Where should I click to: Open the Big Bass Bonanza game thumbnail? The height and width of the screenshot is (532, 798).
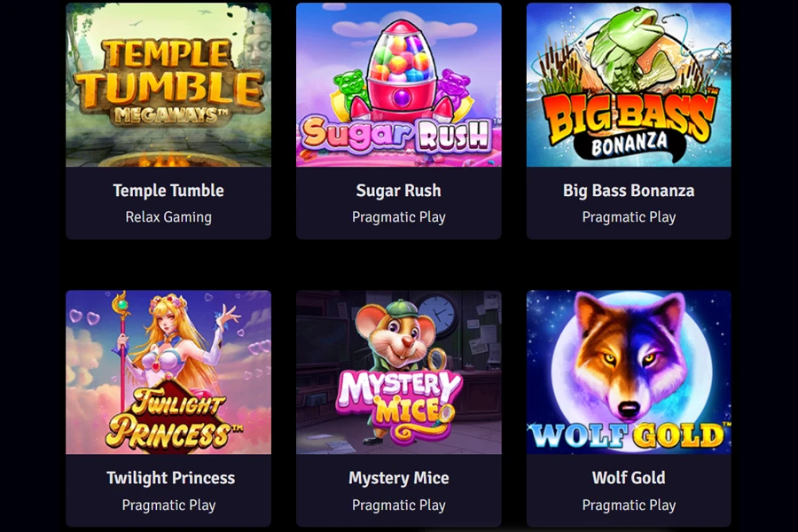(629, 84)
